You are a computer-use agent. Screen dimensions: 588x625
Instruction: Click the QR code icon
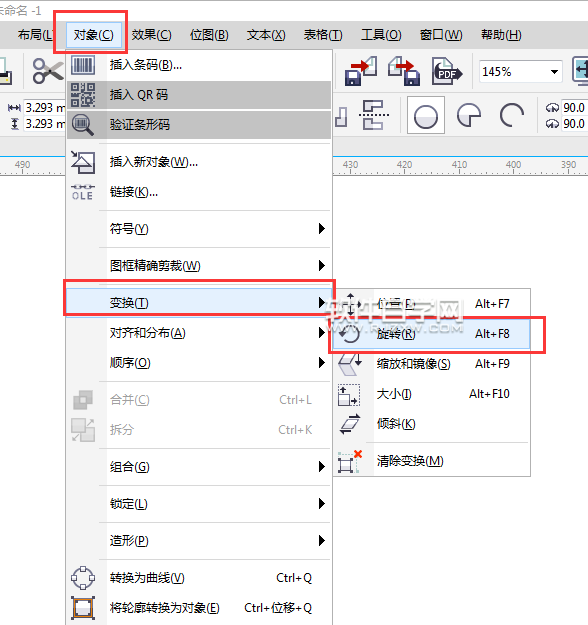coord(83,95)
